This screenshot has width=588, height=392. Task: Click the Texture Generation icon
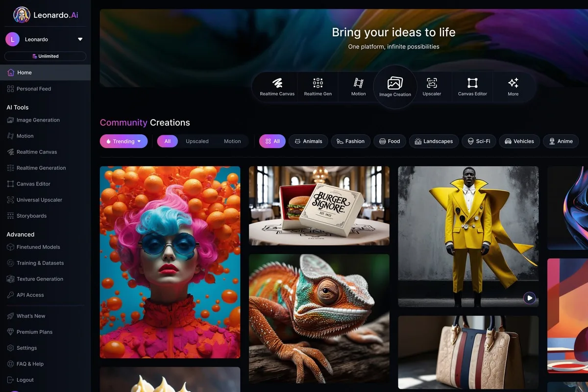(x=11, y=279)
